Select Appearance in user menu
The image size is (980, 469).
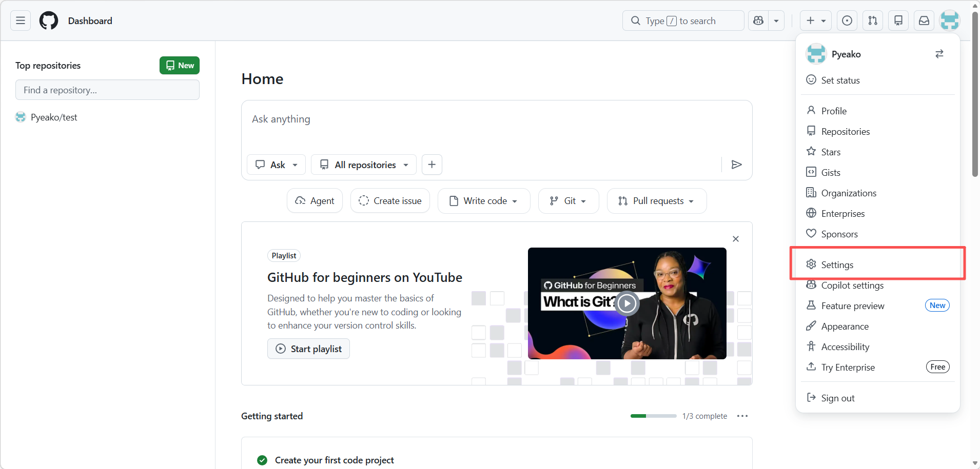[x=878, y=326]
